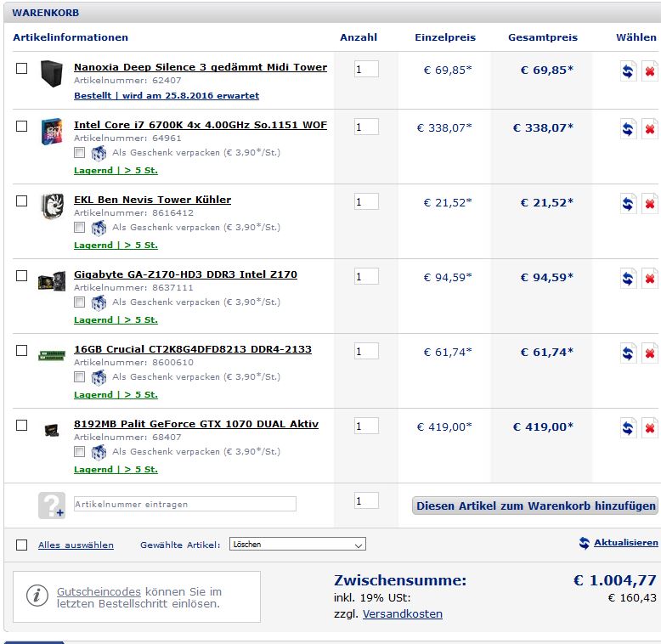661x644 pixels.
Task: Open 8192MB Palit GeForce GTX 1070 link
Action: point(196,424)
